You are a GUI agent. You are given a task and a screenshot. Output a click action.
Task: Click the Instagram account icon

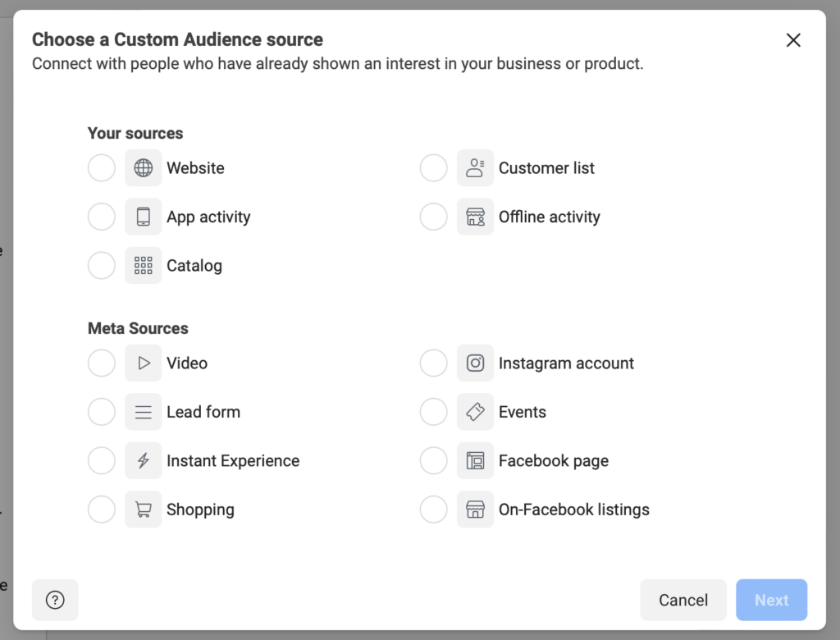tap(475, 363)
